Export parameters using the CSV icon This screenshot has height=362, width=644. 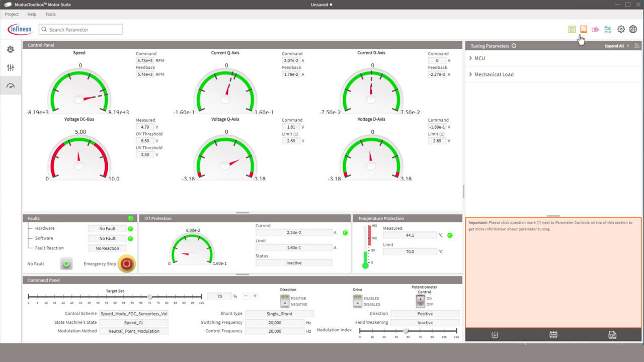(x=612, y=335)
